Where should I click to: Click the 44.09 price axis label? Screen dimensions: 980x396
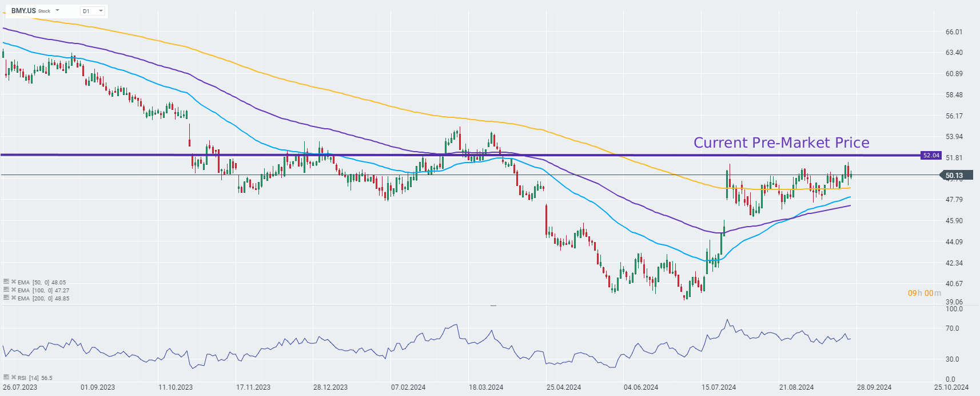point(954,242)
